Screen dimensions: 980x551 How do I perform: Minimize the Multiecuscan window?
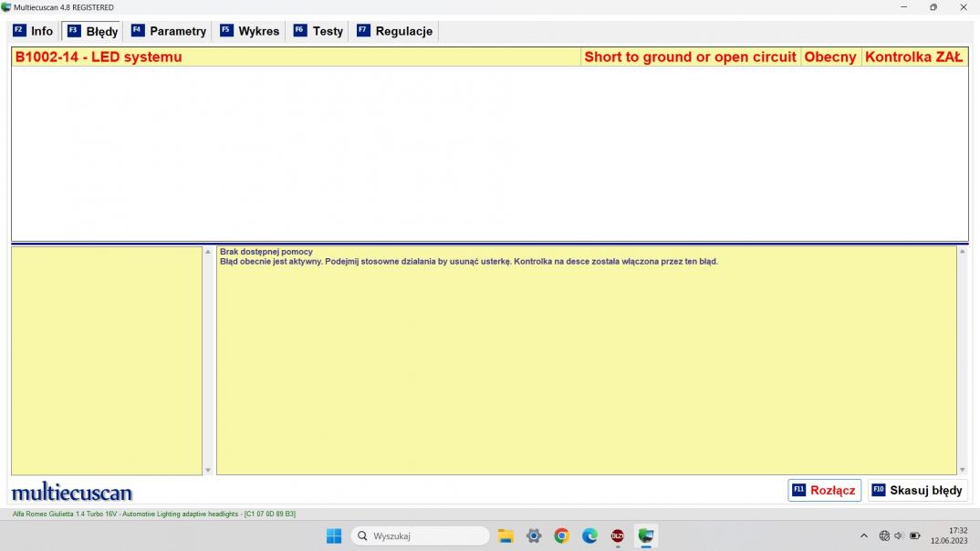(x=903, y=7)
